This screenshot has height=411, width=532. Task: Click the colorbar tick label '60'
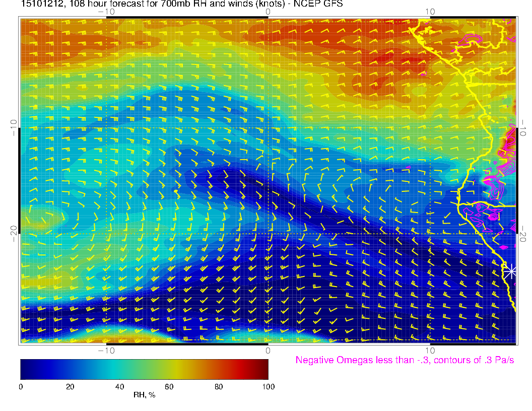pos(169,387)
